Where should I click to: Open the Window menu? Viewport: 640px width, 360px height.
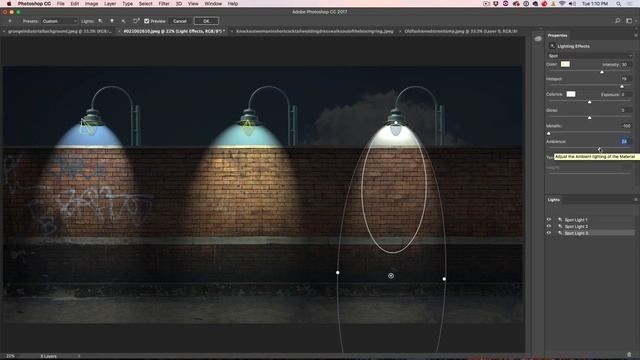tap(213, 4)
